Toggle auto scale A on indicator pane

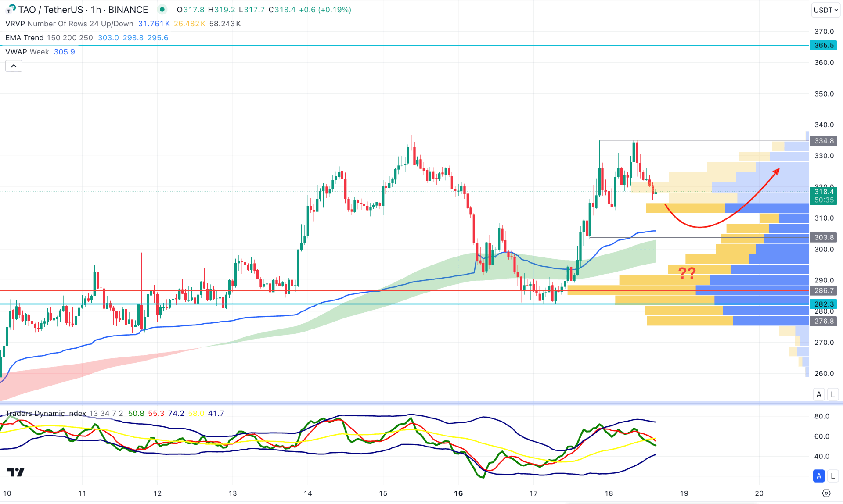819,475
